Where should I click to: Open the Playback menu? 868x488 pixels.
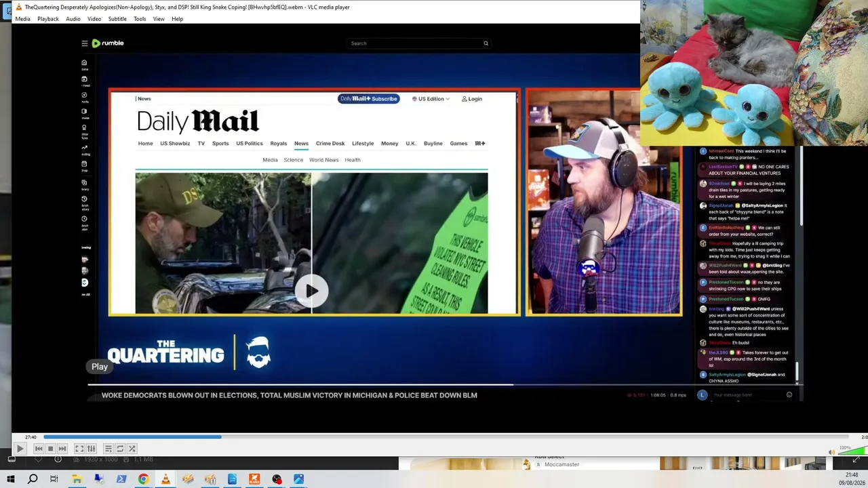pyautogui.click(x=47, y=19)
